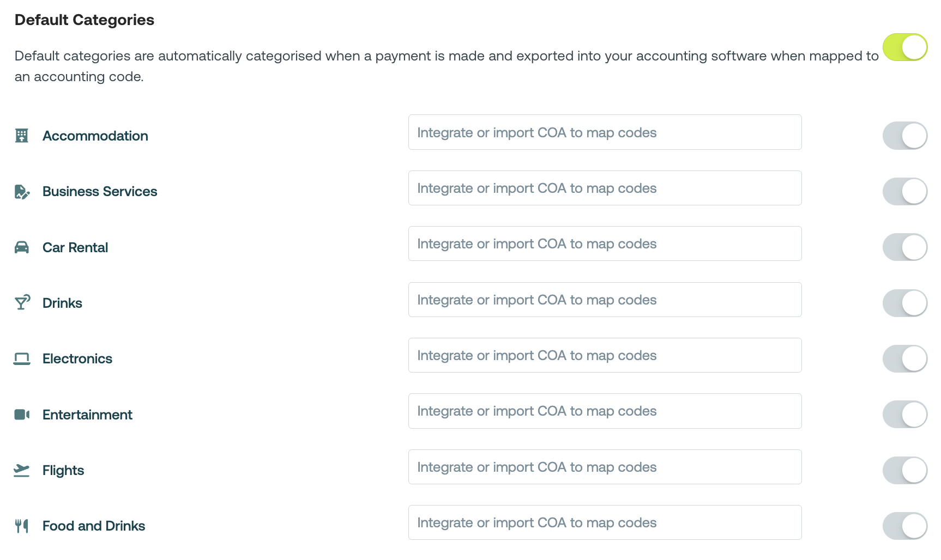Viewport: 941px width, 560px height.
Task: Enable the Accommodation category toggle
Action: [904, 136]
